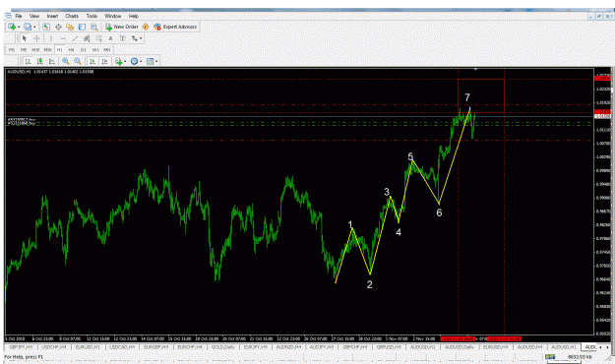The width and height of the screenshot is (615, 364).
Task: Click the New Chart toolbar icon
Action: tap(12, 27)
